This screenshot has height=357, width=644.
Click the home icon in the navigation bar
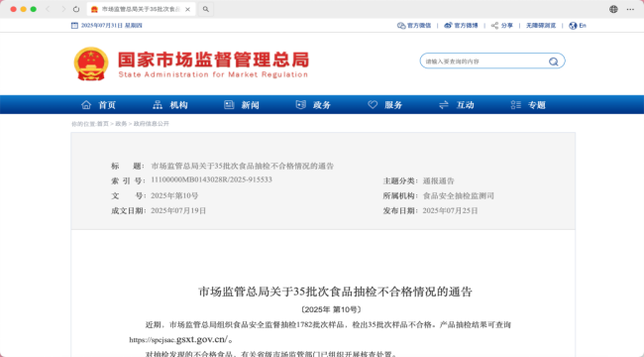click(86, 105)
